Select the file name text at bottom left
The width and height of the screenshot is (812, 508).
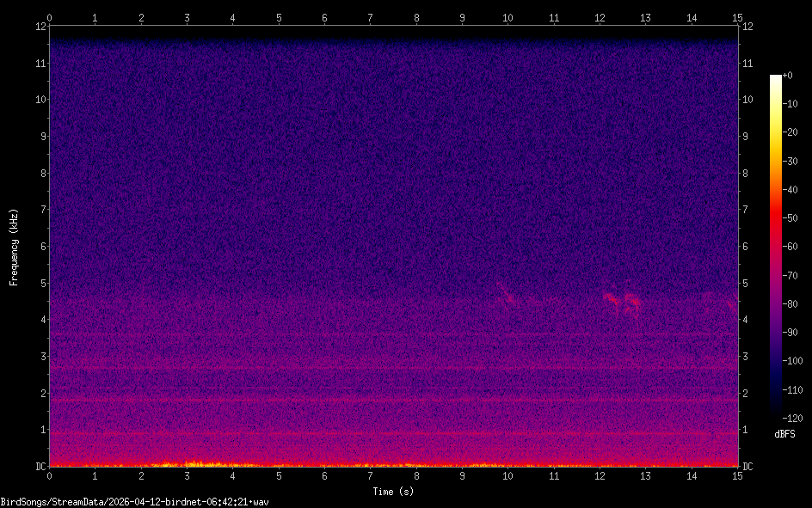134,501
